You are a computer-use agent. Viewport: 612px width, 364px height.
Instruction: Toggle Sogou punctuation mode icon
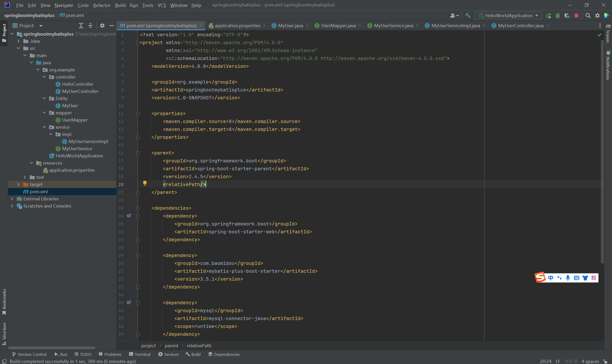[559, 278]
